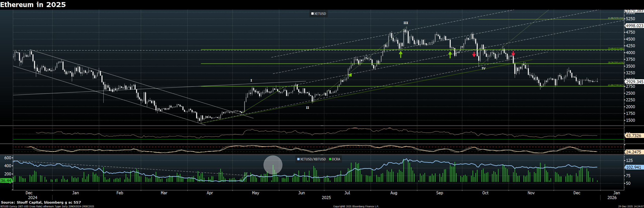Toggle the XETUSD legend entry in main chart
Screen dimensions: 644x208
pos(318,14)
